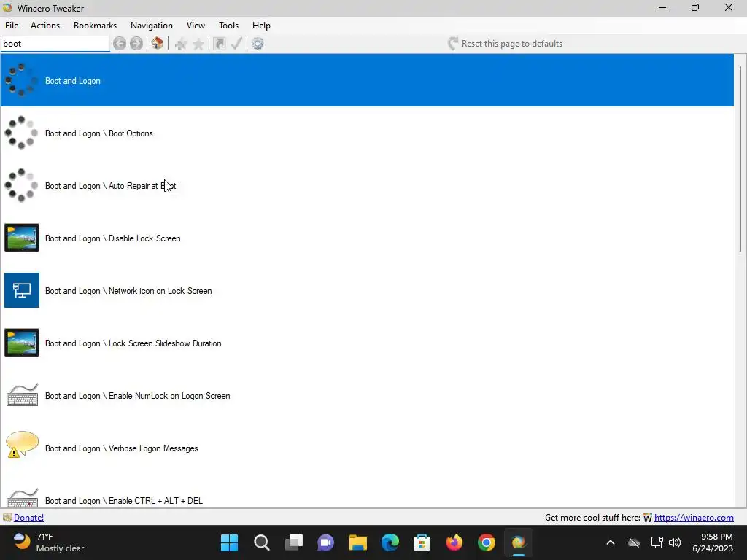Click the export shortcut icon in toolbar
The width and height of the screenshot is (747, 560).
(x=219, y=44)
